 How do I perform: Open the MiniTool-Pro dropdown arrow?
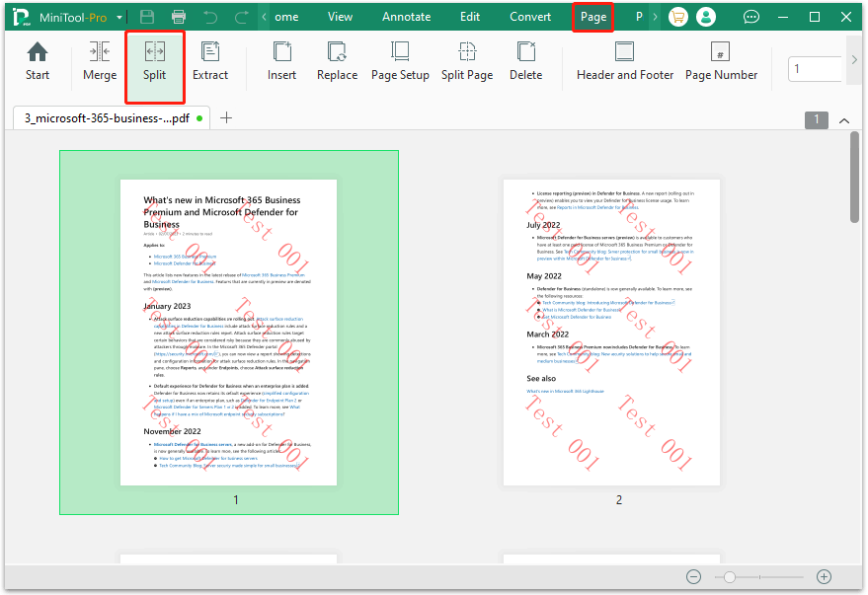click(x=119, y=17)
